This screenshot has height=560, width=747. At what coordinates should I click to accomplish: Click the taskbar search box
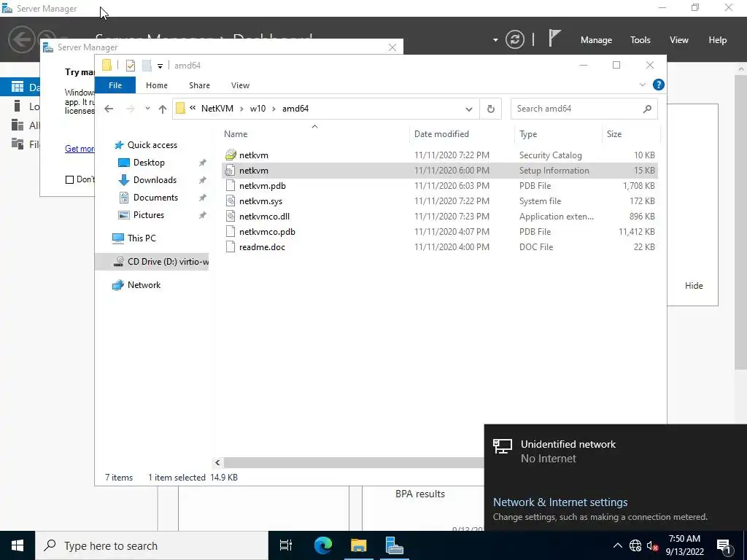pyautogui.click(x=152, y=545)
